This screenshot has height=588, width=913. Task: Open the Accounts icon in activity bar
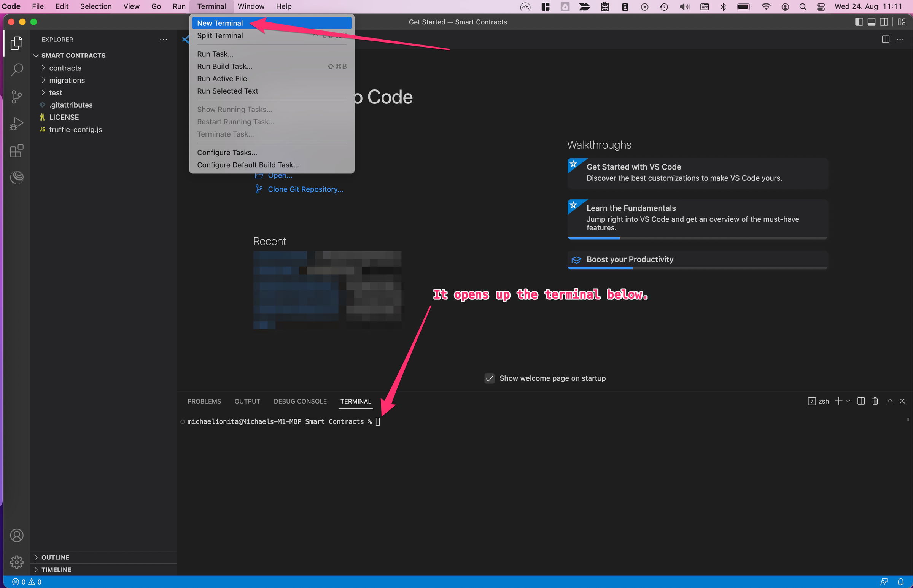click(x=16, y=535)
